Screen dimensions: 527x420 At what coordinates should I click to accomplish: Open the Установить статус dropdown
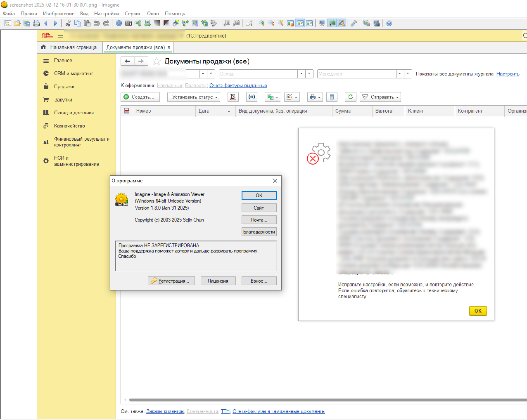tap(194, 97)
